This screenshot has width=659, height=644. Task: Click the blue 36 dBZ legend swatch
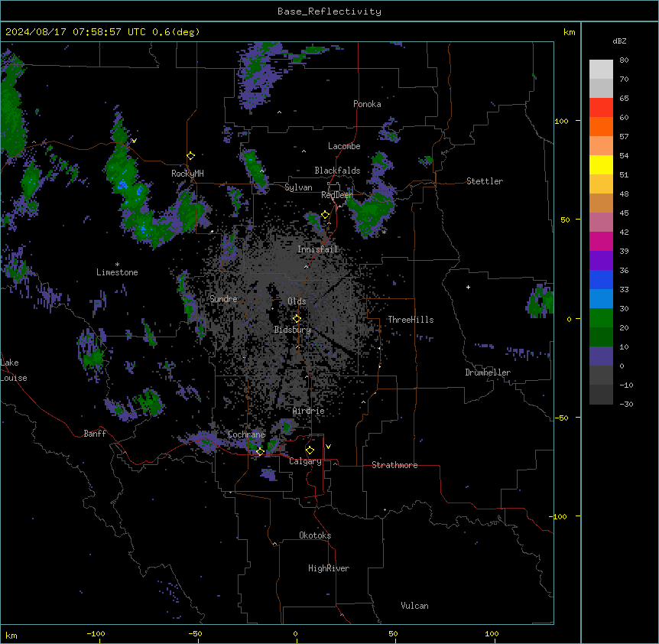click(601, 279)
